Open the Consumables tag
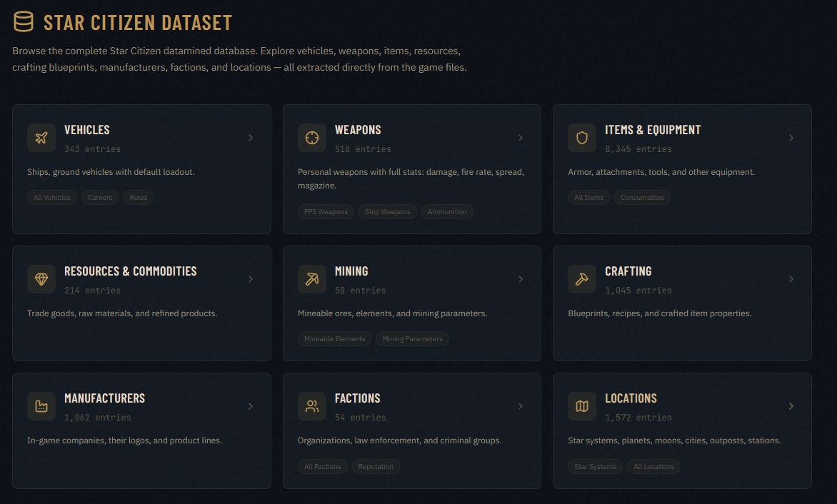 (x=642, y=197)
